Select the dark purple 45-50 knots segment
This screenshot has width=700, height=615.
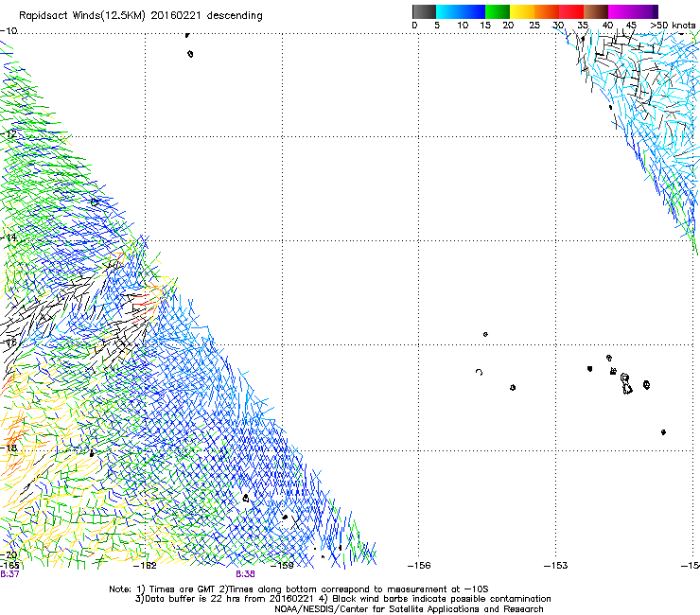645,11
